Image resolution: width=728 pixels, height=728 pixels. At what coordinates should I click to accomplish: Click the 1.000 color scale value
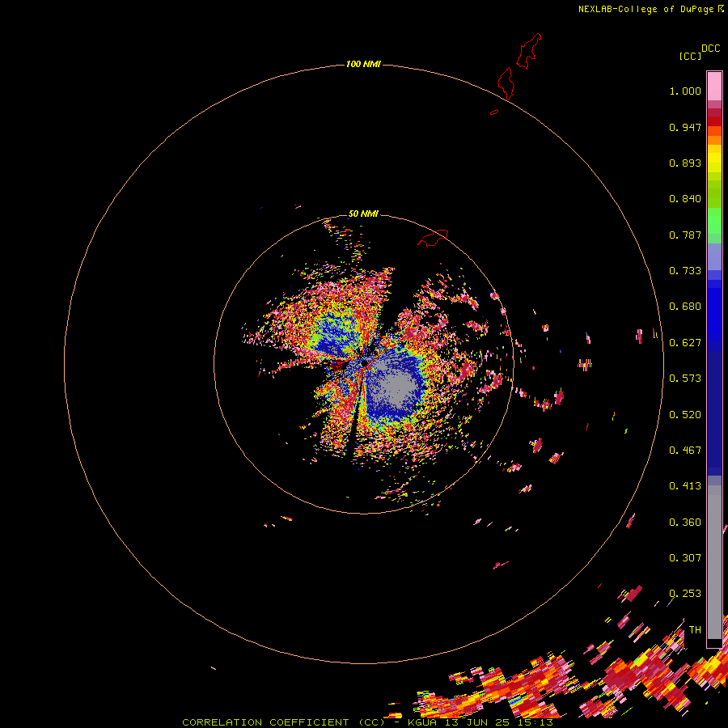point(685,91)
